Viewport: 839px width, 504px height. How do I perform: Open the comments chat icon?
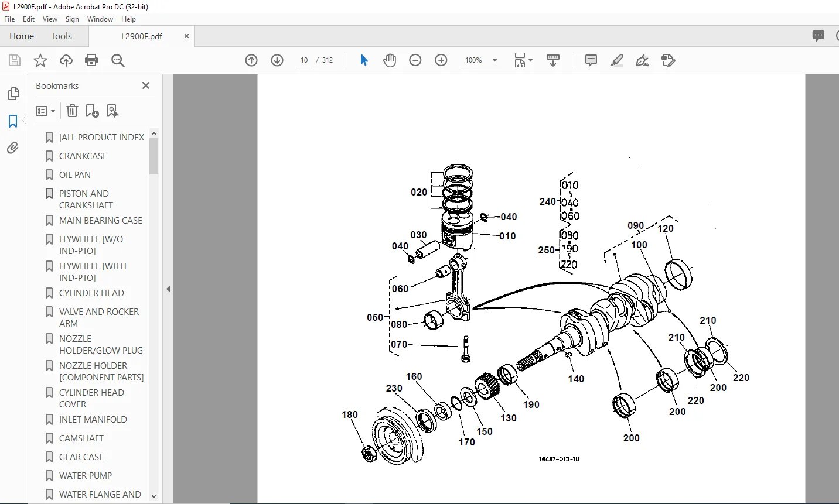[818, 36]
